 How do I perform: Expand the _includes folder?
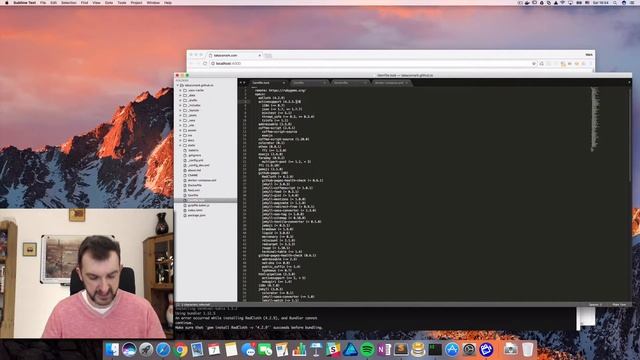pos(180,105)
